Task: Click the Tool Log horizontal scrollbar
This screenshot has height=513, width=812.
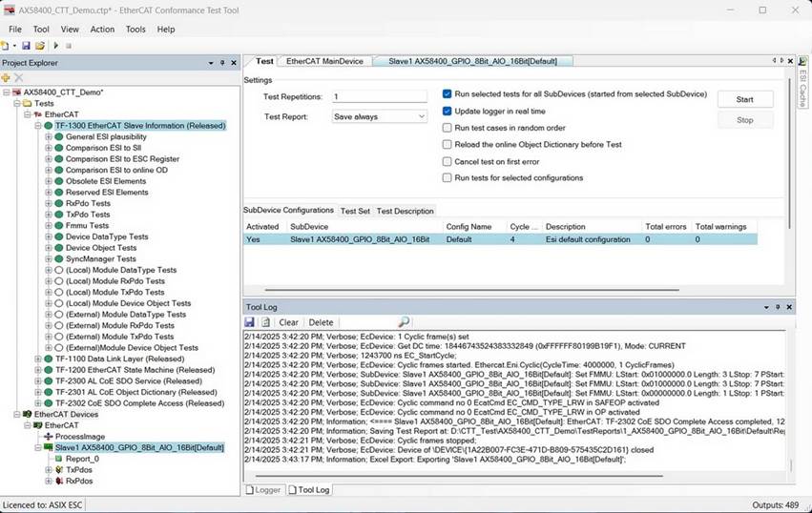Action: click(x=459, y=476)
